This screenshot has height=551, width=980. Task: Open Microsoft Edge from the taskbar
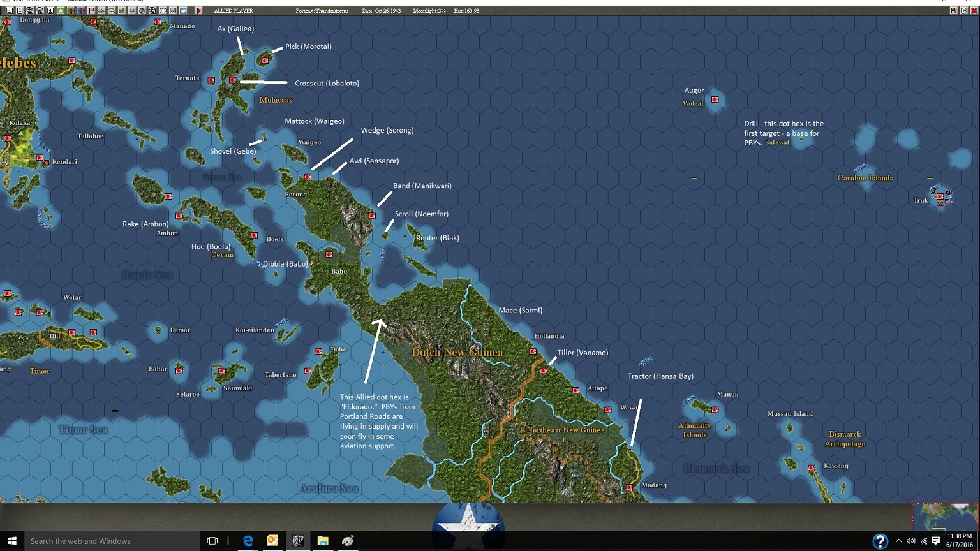tap(248, 541)
